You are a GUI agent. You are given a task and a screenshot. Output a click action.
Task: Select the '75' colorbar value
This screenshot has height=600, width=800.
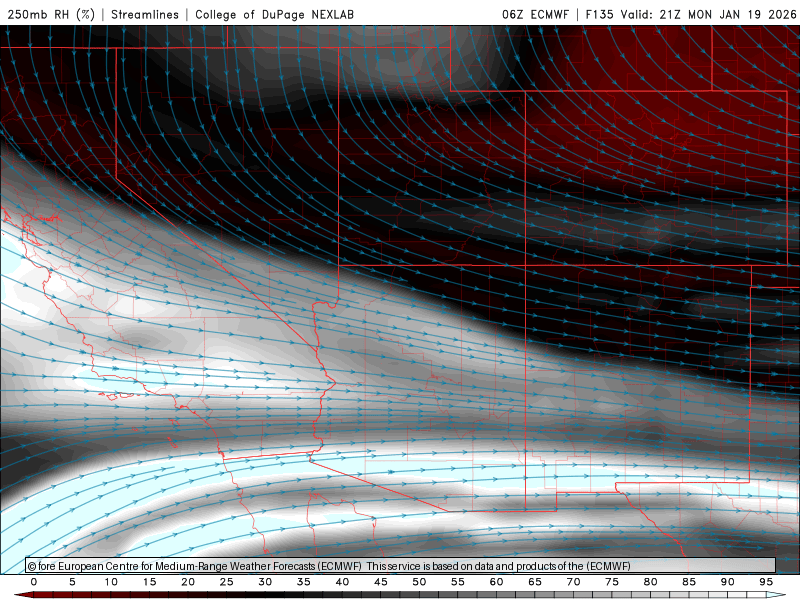612,582
